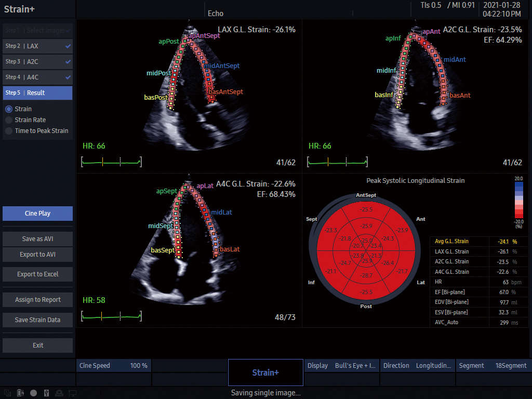Viewport: 532px width, 399px height.
Task: Click the apSept segment label
Action: (167, 191)
